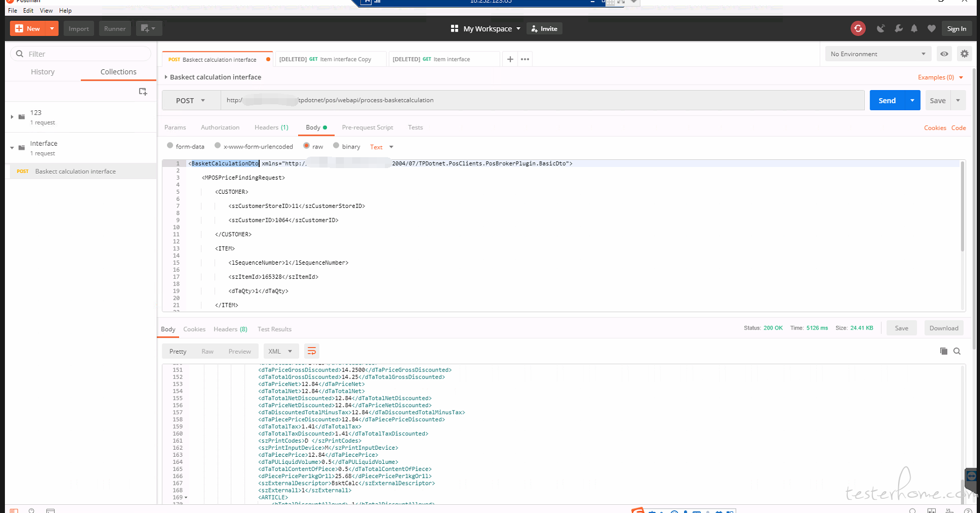The height and width of the screenshot is (513, 980).
Task: Open the Send button dropdown arrow
Action: (x=912, y=100)
